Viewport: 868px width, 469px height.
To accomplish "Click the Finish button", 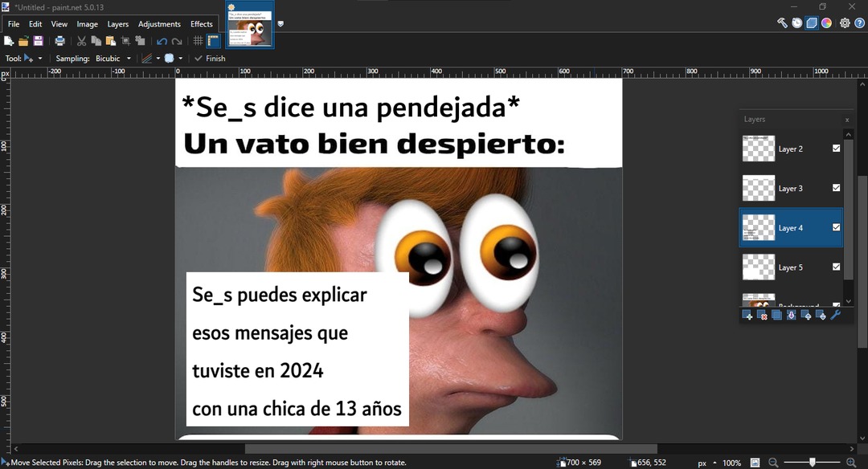I will point(210,58).
